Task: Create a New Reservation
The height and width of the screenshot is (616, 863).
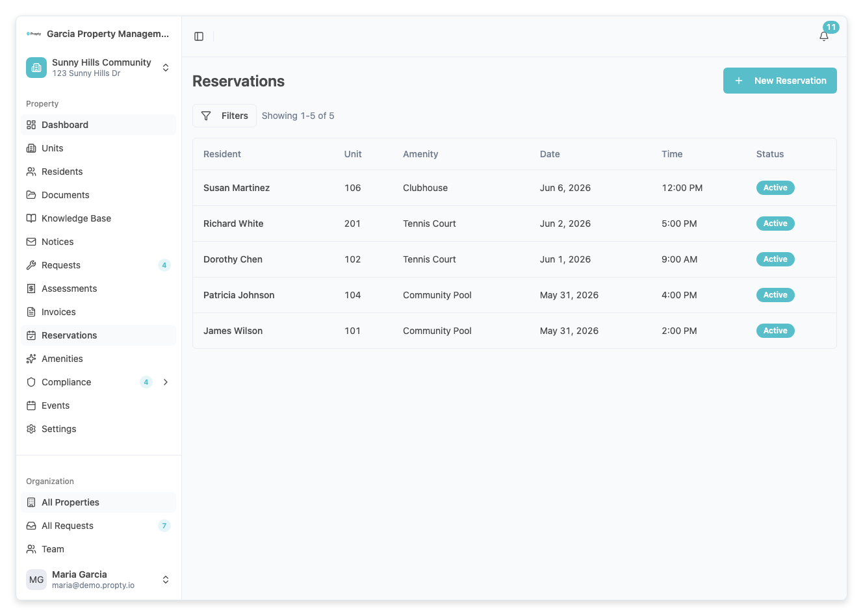Action: [780, 81]
